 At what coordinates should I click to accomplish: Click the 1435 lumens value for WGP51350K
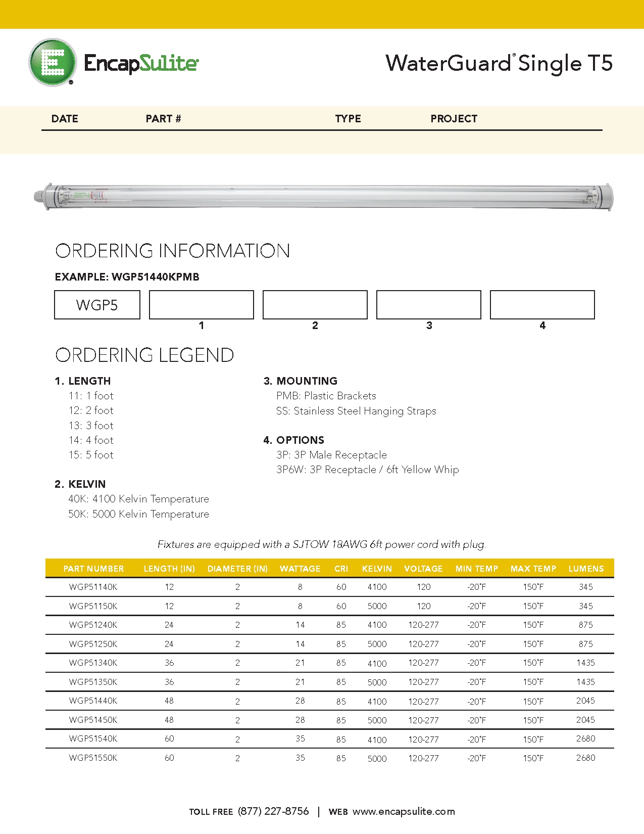(586, 682)
